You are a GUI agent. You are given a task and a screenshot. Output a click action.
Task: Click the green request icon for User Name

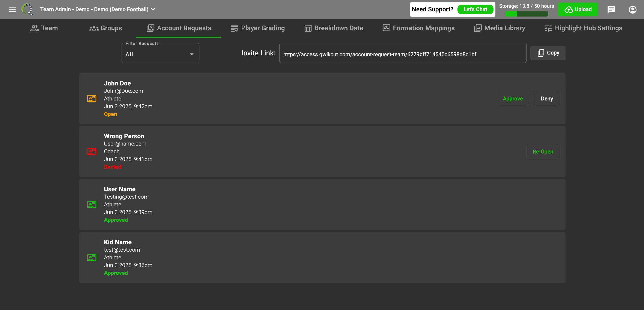pos(92,205)
